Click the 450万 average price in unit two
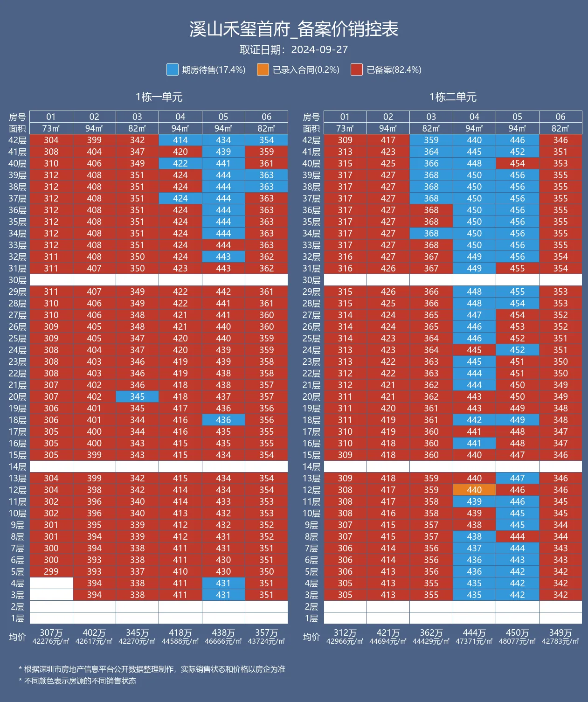 (517, 633)
